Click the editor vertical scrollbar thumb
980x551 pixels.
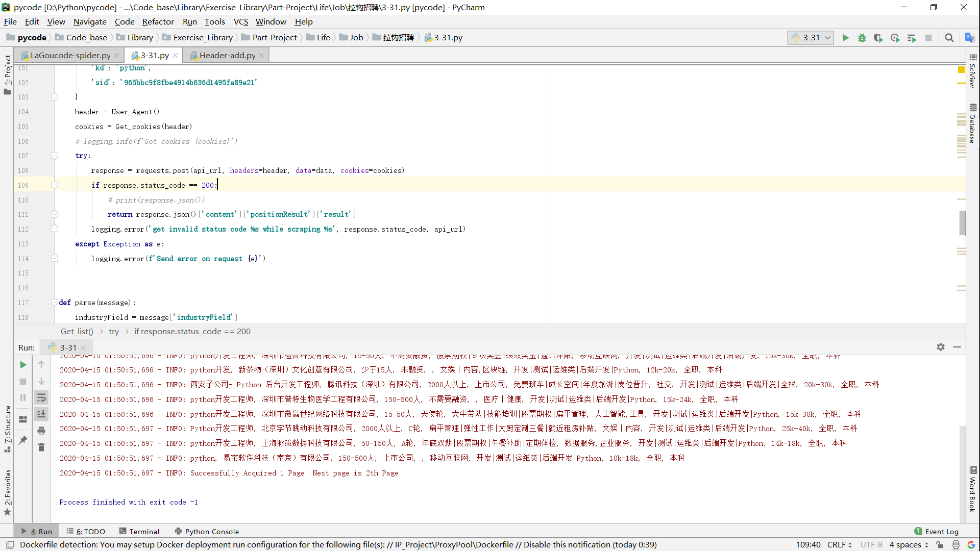(963, 223)
